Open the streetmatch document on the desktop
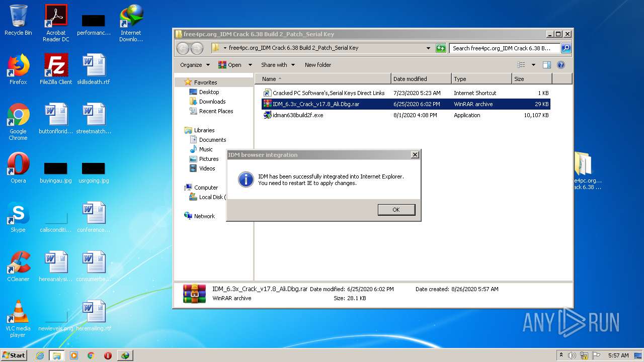644x362 pixels. click(94, 119)
